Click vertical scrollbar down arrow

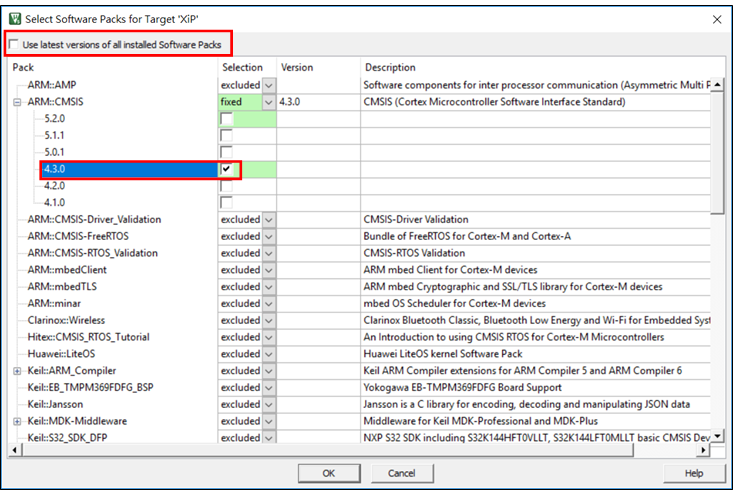point(717,437)
